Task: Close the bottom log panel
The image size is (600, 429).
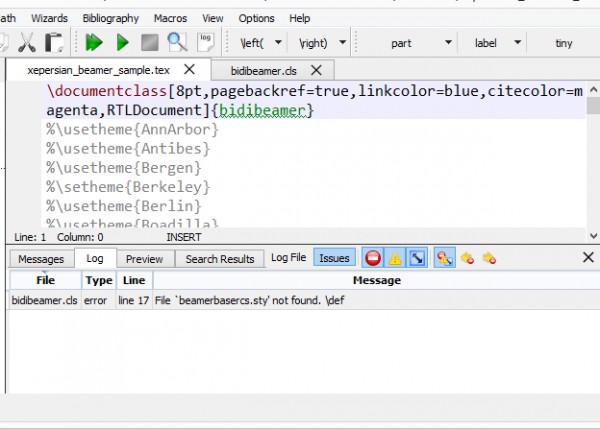Action: tap(588, 258)
